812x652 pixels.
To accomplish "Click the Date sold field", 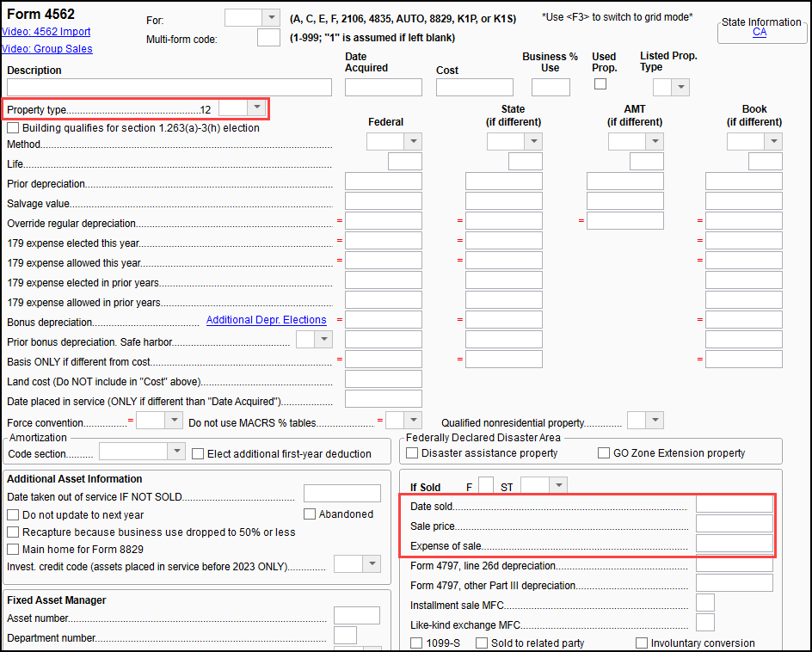I will (x=735, y=504).
